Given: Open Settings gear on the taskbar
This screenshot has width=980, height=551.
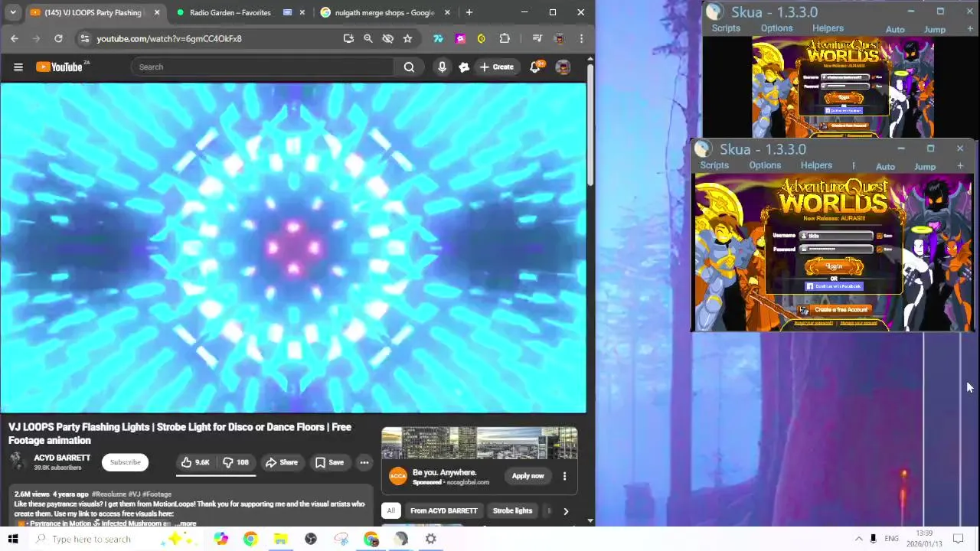Looking at the screenshot, I should [431, 539].
